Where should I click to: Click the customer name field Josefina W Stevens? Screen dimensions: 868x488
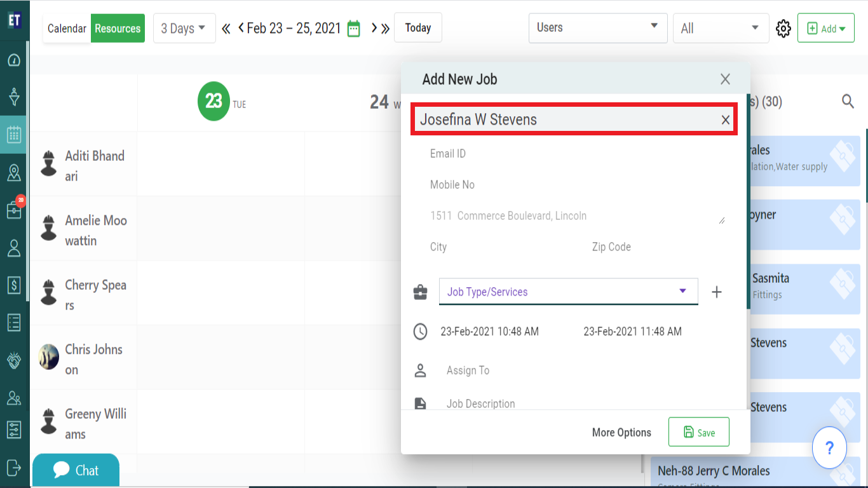click(x=574, y=119)
